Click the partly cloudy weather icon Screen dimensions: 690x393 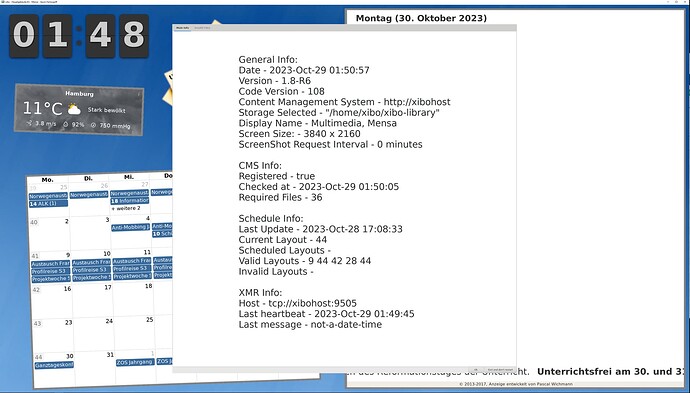click(74, 109)
